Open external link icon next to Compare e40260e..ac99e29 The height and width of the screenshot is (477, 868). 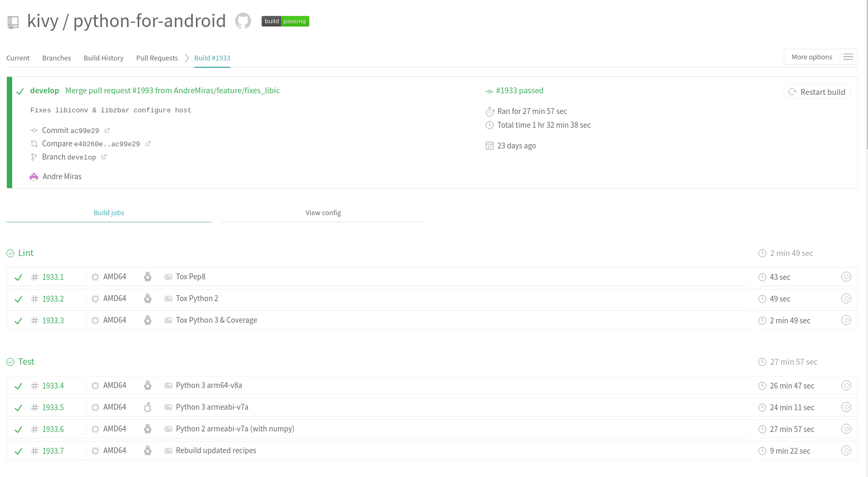[148, 144]
